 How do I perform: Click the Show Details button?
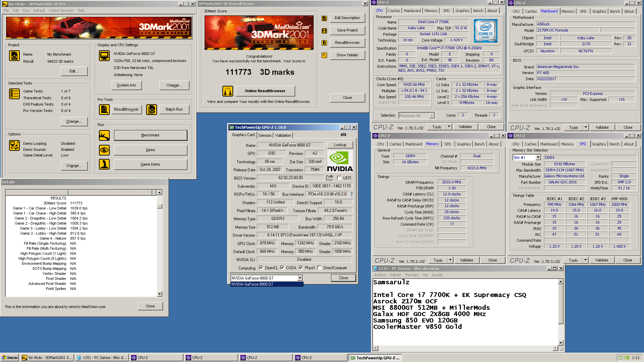(347, 55)
